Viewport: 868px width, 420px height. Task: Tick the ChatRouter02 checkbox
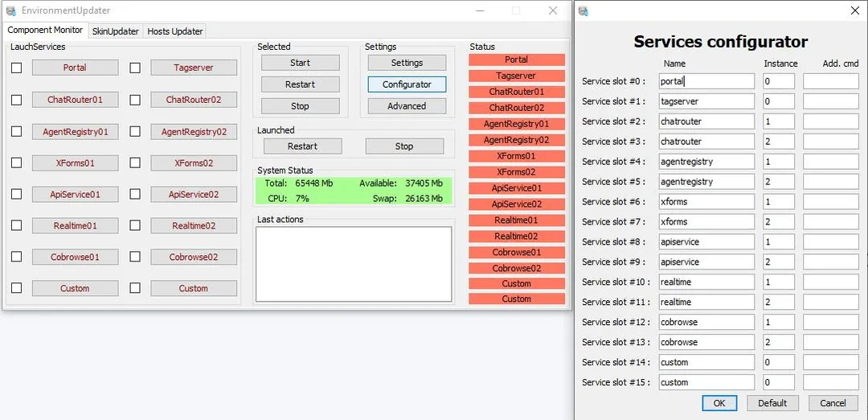click(x=135, y=100)
